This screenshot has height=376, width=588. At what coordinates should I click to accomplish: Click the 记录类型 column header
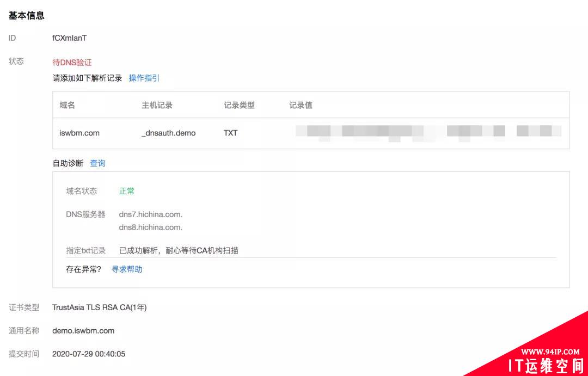[x=239, y=106]
